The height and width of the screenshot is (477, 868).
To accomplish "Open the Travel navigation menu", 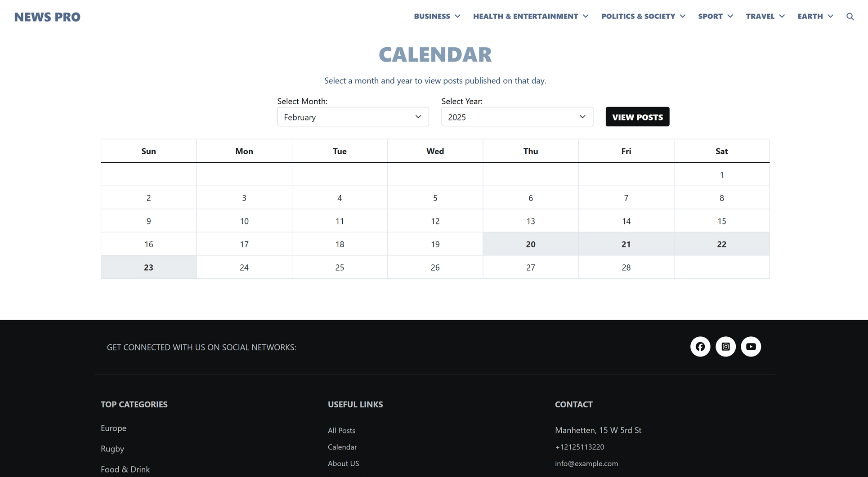I will [765, 16].
